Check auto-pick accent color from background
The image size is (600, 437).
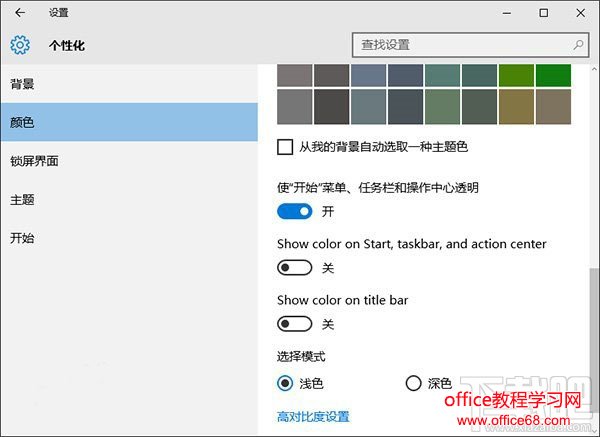(285, 147)
